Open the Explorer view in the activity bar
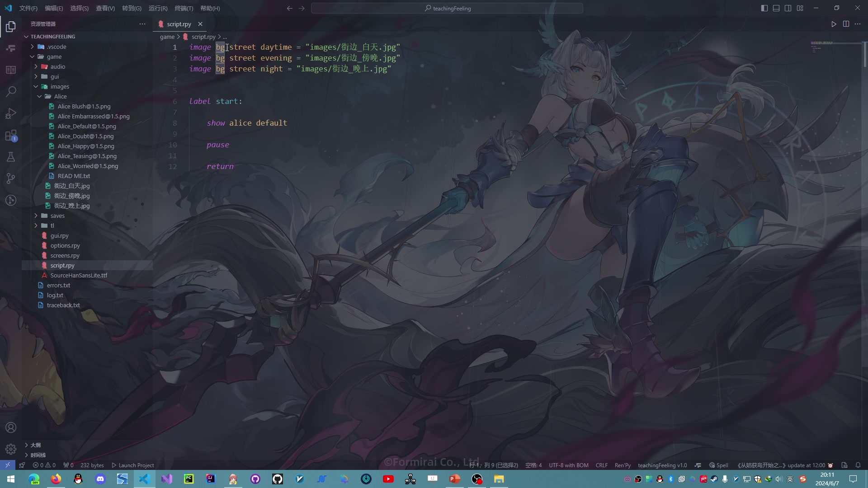Viewport: 868px width, 488px height. click(11, 27)
